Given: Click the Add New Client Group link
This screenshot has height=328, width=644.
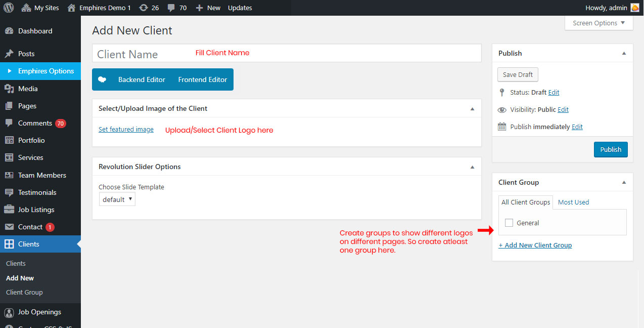Looking at the screenshot, I should (x=535, y=245).
